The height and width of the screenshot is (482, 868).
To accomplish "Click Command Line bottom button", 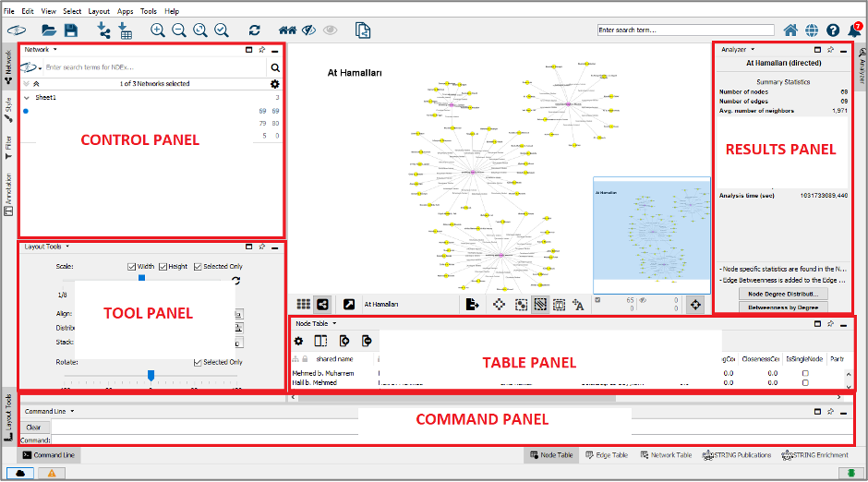I will 49,455.
